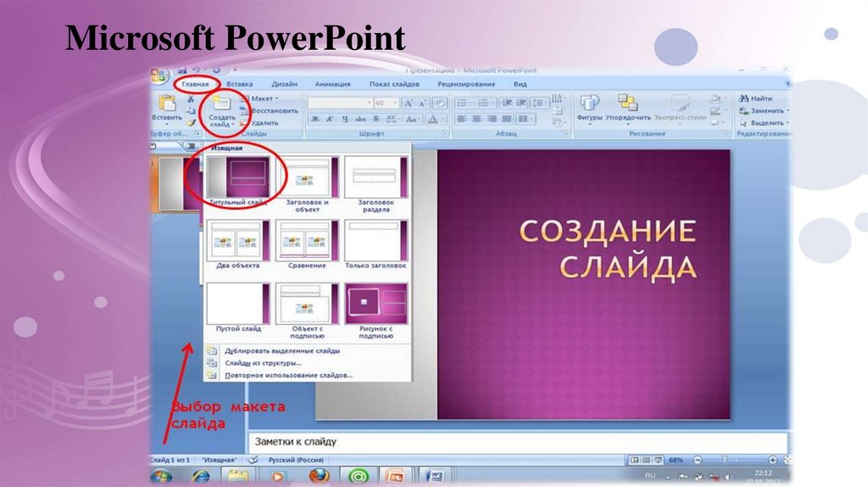Screen dimensions: 868x487
Task: Open the columns dropdown in Абзац group
Action: pyautogui.click(x=524, y=119)
